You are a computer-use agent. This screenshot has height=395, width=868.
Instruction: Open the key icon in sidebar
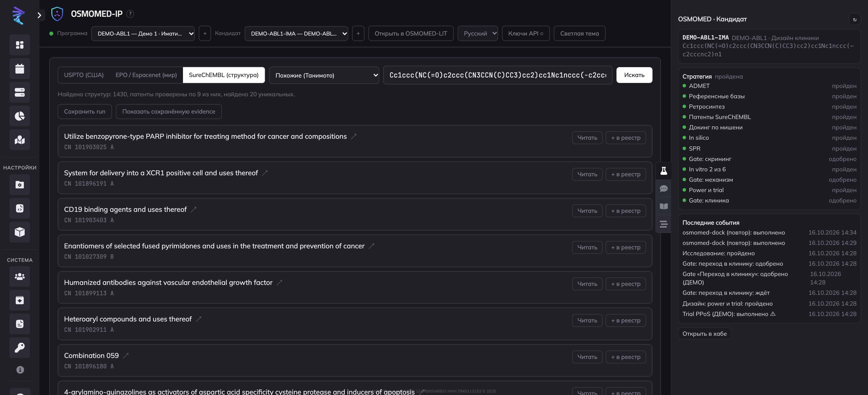[19, 347]
